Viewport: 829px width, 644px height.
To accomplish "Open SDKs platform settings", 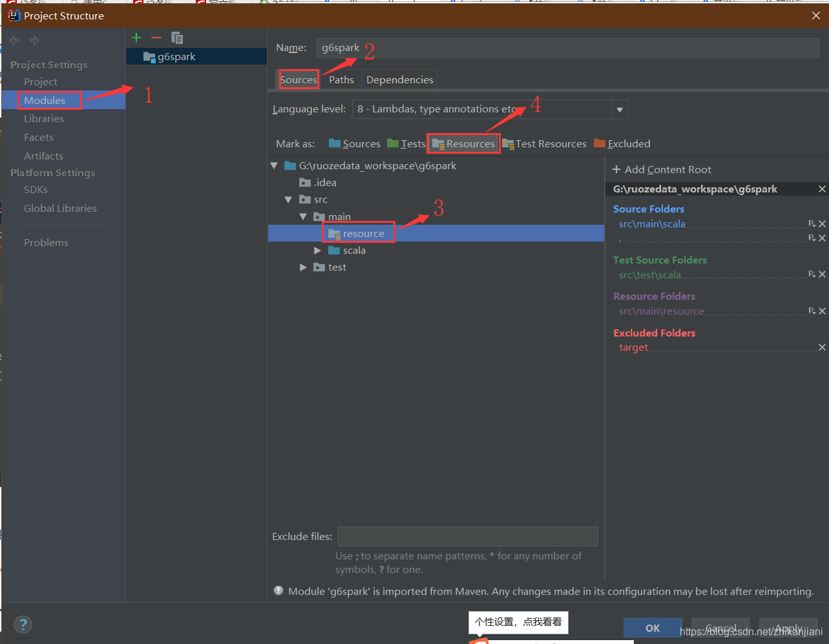I will coord(36,189).
